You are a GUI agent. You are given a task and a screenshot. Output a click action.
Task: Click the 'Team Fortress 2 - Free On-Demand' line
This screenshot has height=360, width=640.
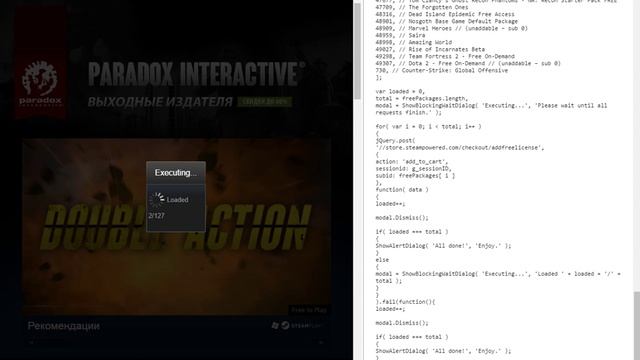tap(445, 56)
